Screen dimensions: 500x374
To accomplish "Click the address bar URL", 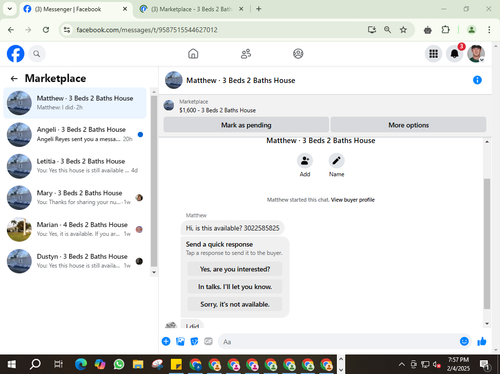I will (x=147, y=30).
